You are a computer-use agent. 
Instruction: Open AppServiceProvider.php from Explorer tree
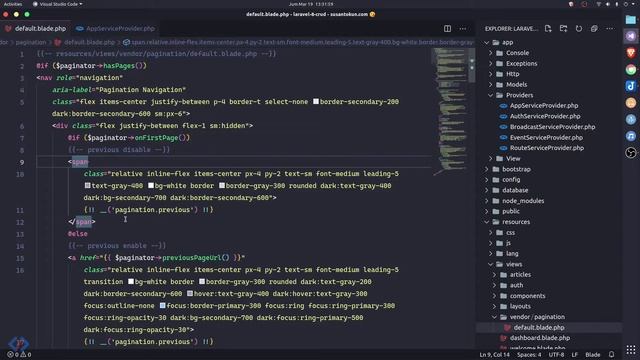pyautogui.click(x=544, y=106)
